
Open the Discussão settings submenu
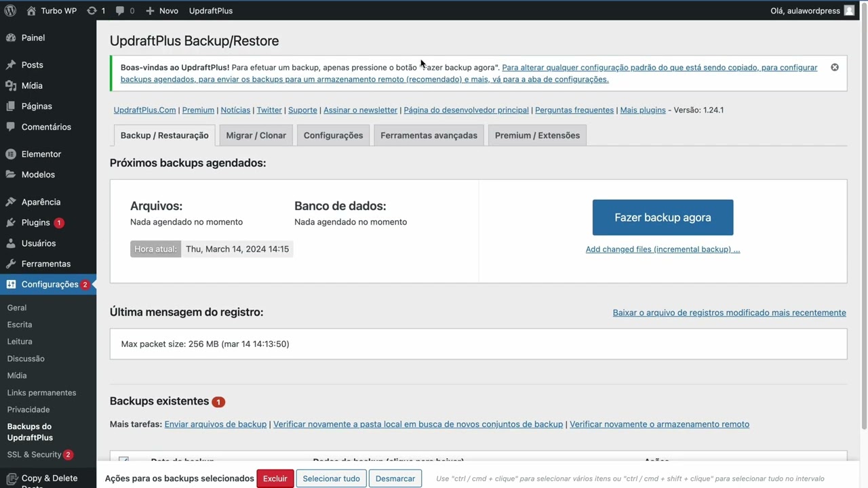[26, 359]
